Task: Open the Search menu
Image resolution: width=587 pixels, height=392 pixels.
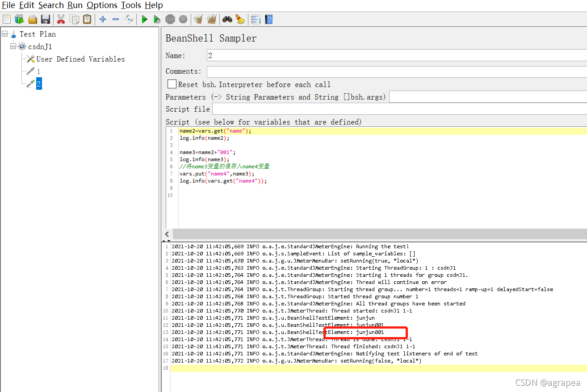Action: pyautogui.click(x=51, y=5)
